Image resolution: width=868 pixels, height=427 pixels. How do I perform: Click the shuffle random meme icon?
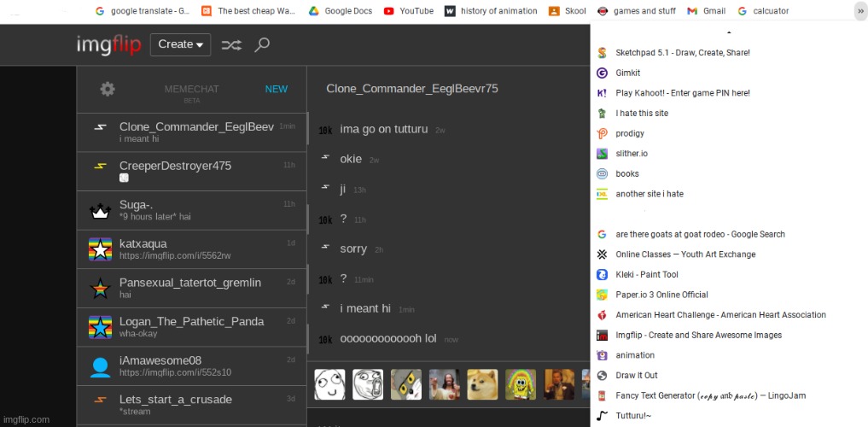click(231, 45)
